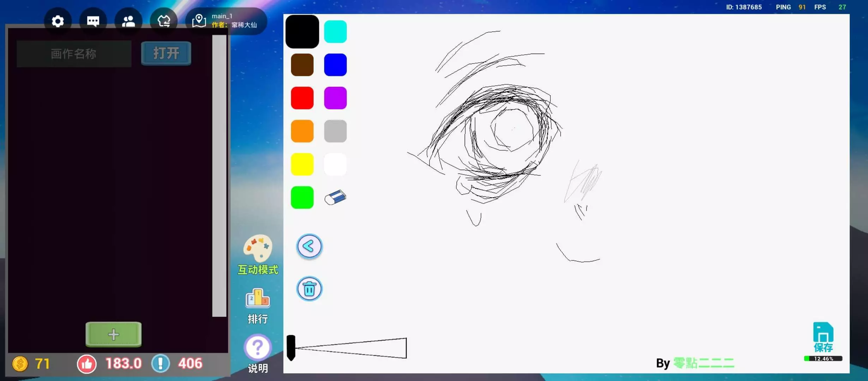Click the trash can clear canvas icon

tap(309, 289)
